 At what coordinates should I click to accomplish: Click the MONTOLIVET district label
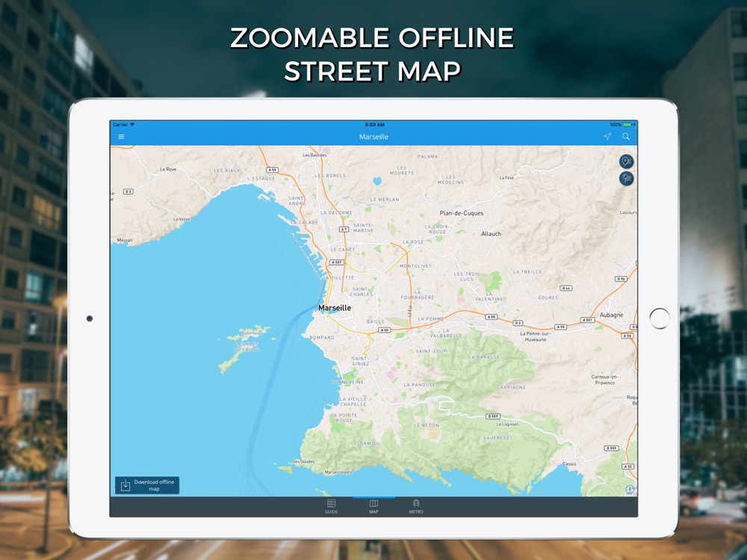(x=416, y=267)
